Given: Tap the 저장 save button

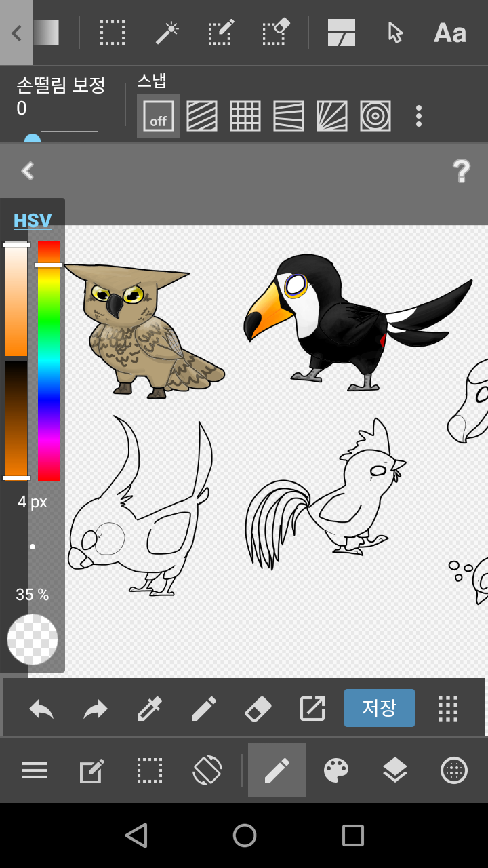Looking at the screenshot, I should click(380, 708).
